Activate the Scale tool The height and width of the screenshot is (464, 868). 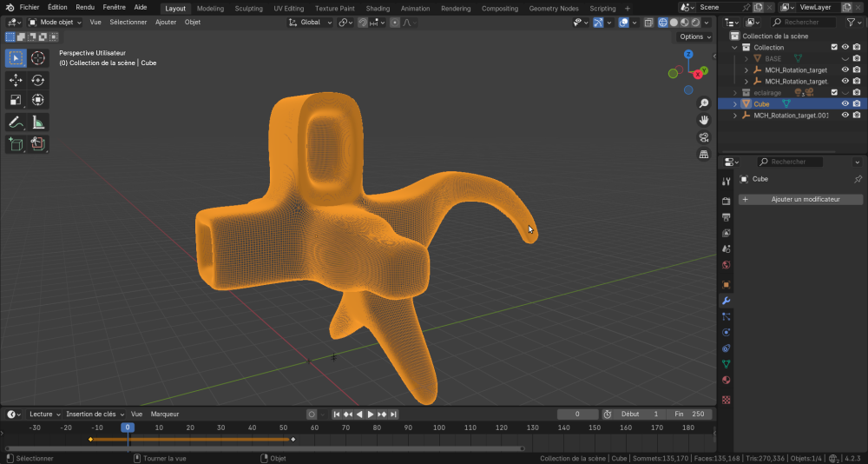pyautogui.click(x=16, y=100)
